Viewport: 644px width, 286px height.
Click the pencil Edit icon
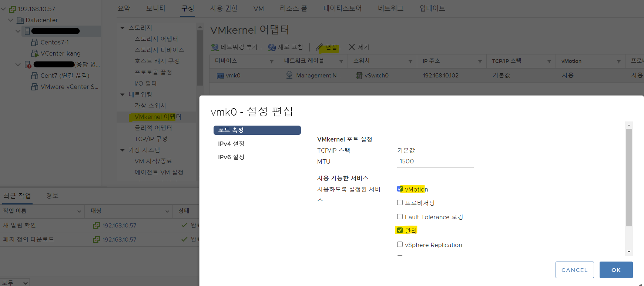tap(319, 47)
